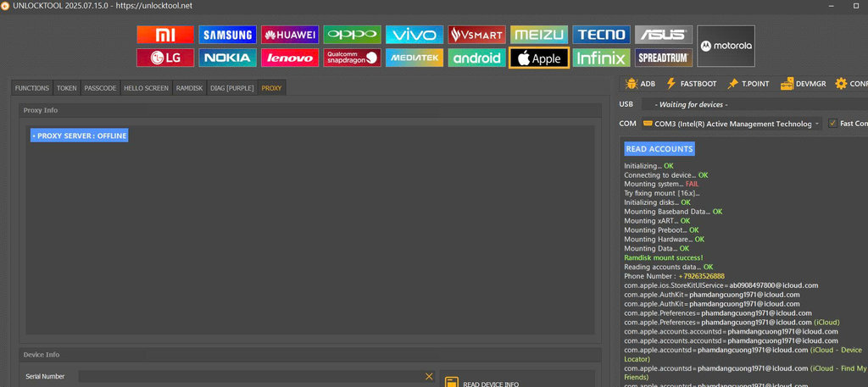Click the Device Info panel header
The height and width of the screenshot is (387, 868).
tap(310, 355)
